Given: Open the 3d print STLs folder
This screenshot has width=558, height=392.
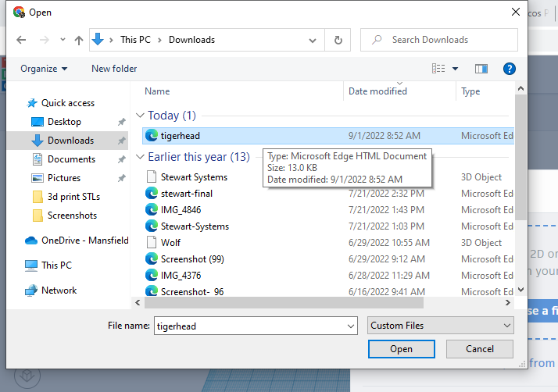Looking at the screenshot, I should [73, 197].
